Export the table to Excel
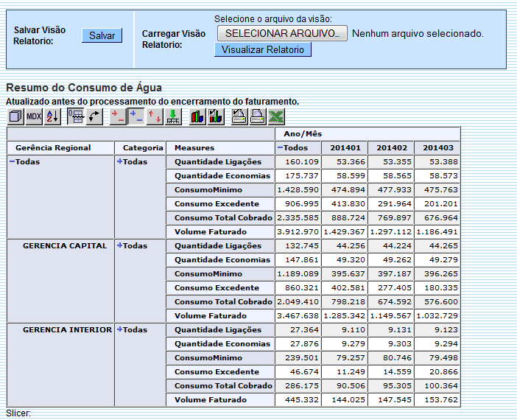517x420 pixels. [275, 116]
